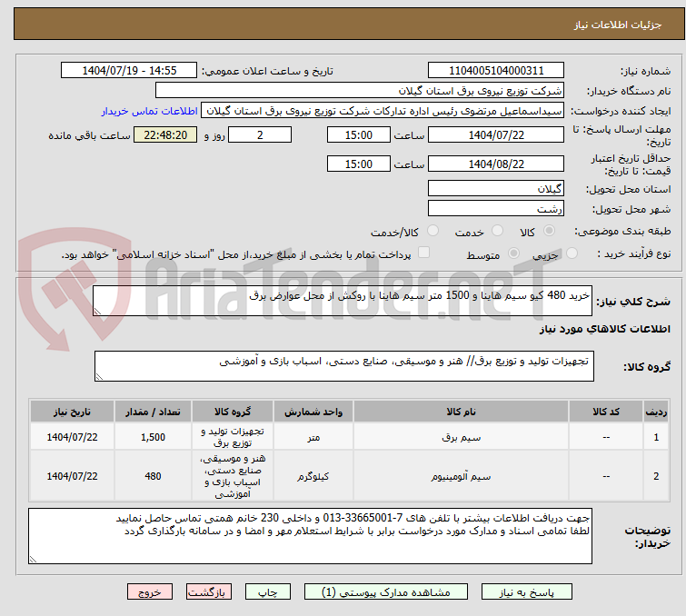The image size is (686, 616).
Task: Click the quantity cell 1,500
Action: coord(154,437)
